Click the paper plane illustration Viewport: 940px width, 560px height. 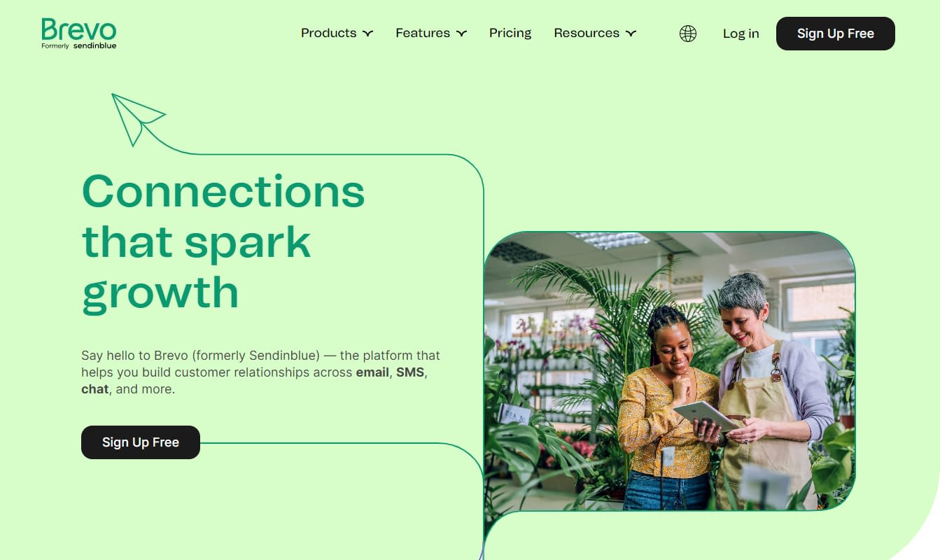[x=138, y=120]
